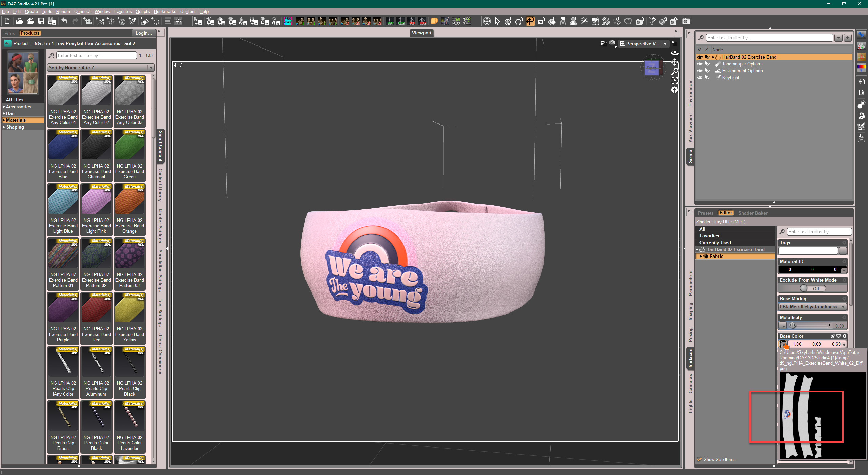The image size is (868, 475).
Task: Click the New file icon
Action: 7,21
